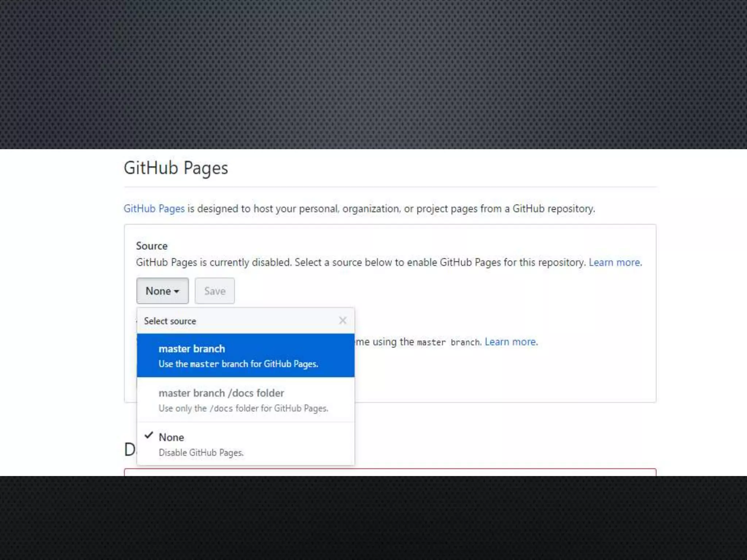Click 'Use the master branch for GitHub Pages' description
The width and height of the screenshot is (747, 560).
coord(238,364)
